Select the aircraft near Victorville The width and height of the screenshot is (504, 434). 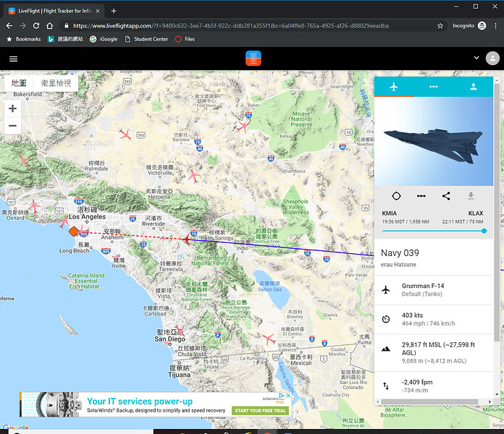click(194, 176)
